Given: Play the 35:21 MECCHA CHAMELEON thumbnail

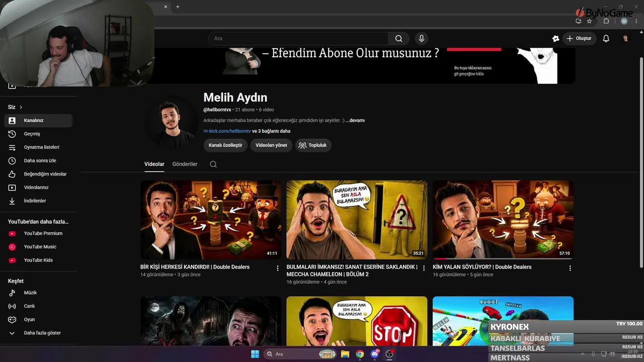Looking at the screenshot, I should coord(357,220).
